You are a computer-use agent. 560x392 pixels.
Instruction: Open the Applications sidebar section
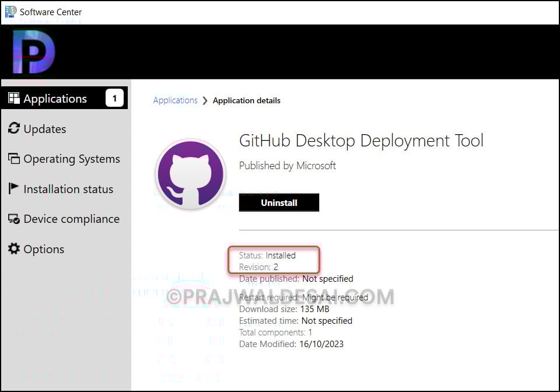point(65,98)
